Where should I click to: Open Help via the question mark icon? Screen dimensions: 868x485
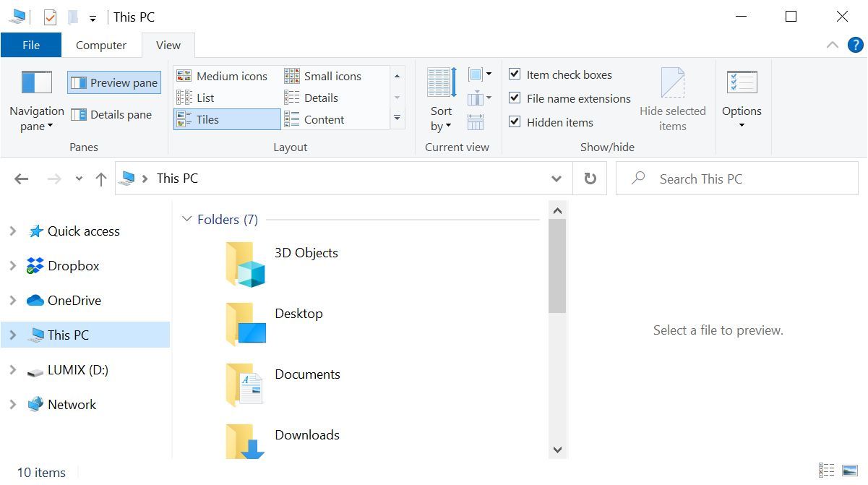click(857, 45)
